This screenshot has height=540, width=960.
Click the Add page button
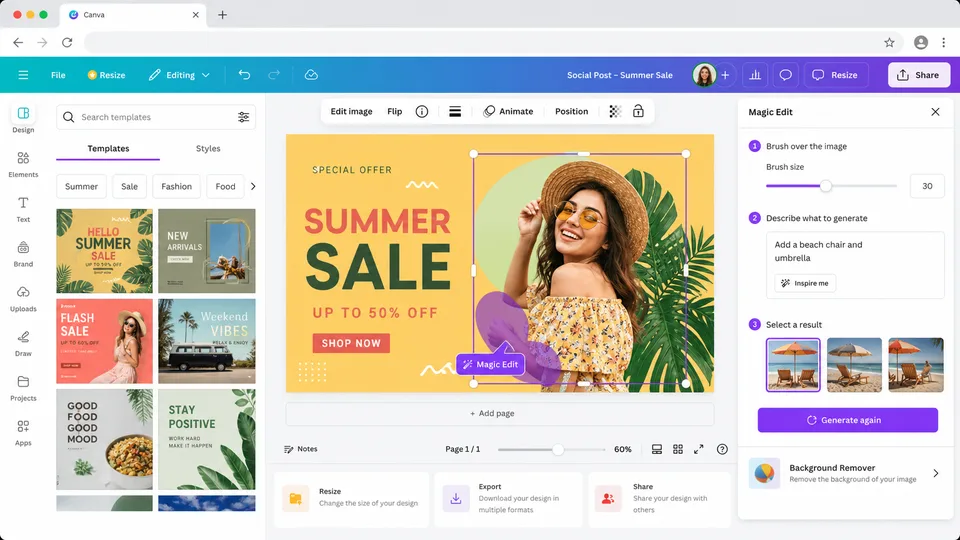(500, 413)
